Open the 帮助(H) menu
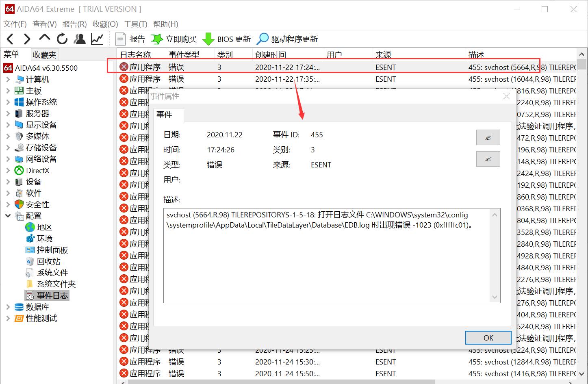 pyautogui.click(x=166, y=24)
